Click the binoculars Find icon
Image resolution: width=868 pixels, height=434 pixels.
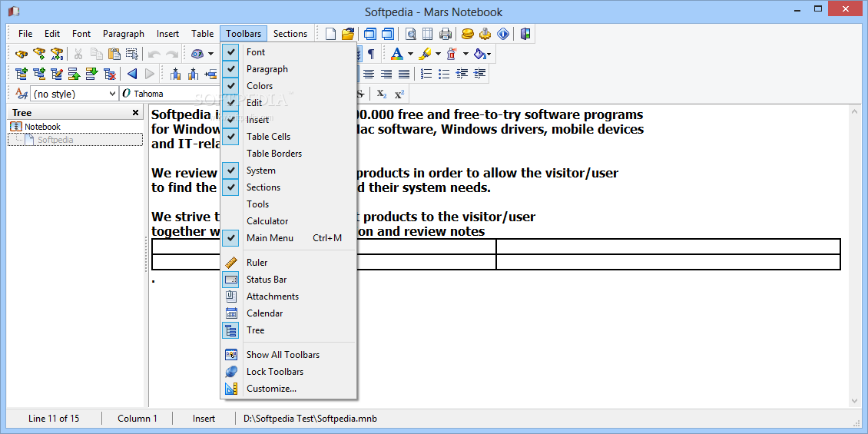point(22,55)
